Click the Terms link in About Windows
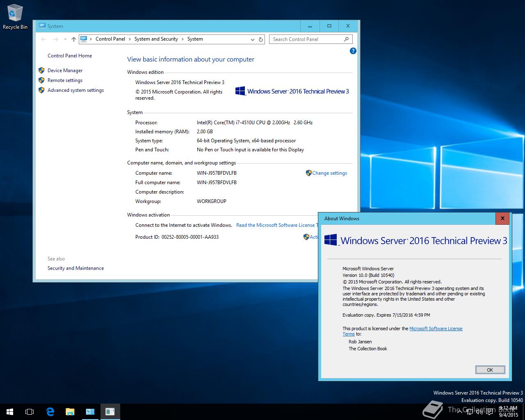 click(x=349, y=334)
